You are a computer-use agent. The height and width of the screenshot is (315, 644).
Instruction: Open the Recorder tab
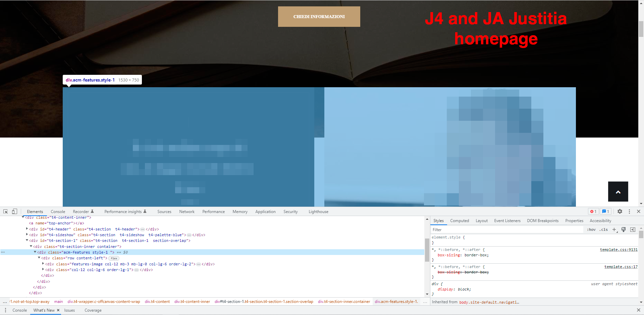(x=83, y=212)
